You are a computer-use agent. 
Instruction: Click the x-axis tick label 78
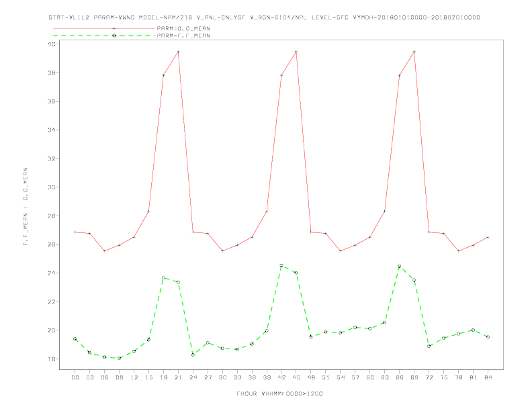458,377
